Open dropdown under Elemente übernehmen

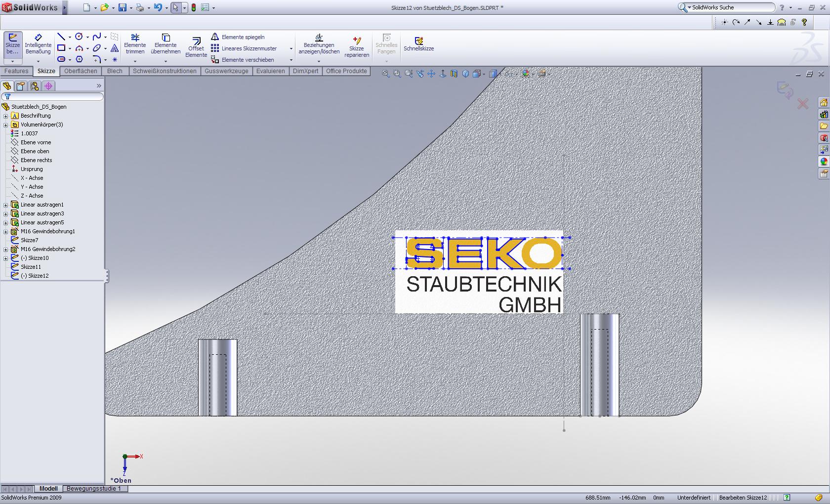pos(166,61)
